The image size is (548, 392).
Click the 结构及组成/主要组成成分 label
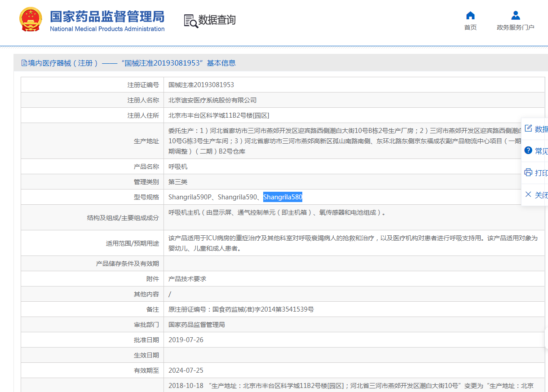pyautogui.click(x=123, y=218)
